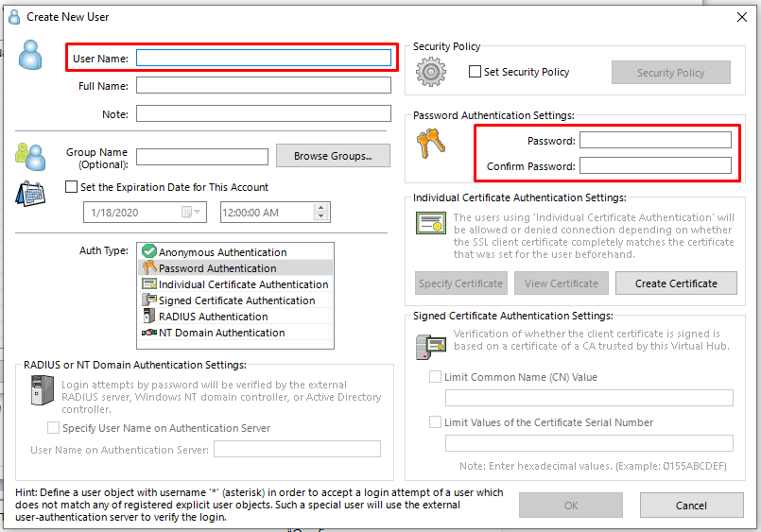Click the calendar icon beside expiration date option
The image size is (761, 532).
point(30,194)
